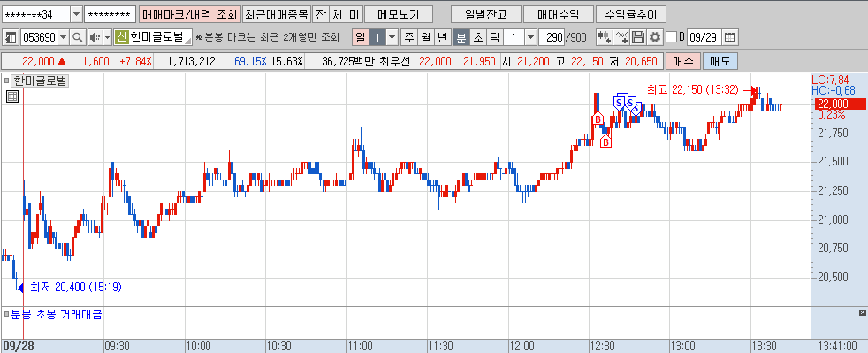Select the 분 minute period toggle

coord(461,38)
